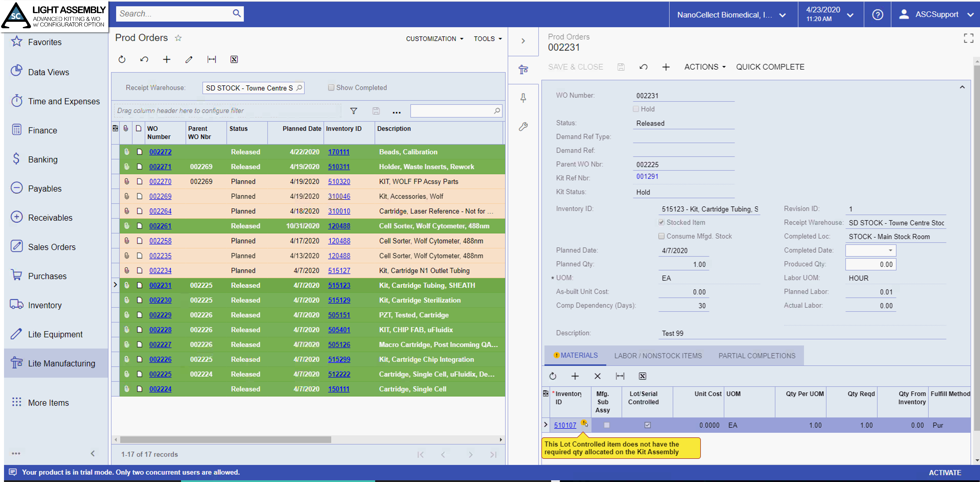980x482 pixels.
Task: Click the pin icon in side panel
Action: coord(524,98)
